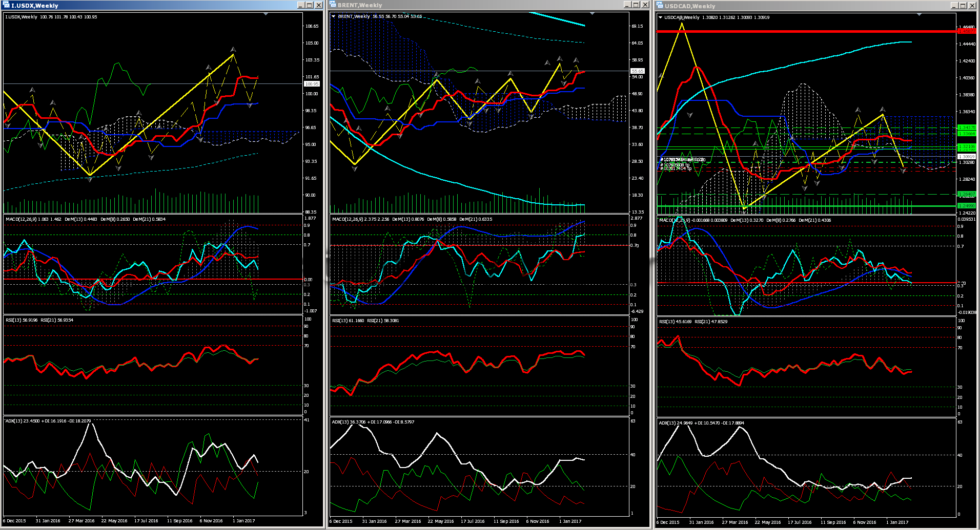The width and height of the screenshot is (980, 530).
Task: Click the ADX(13) 36.3706 label in BRENT window
Action: pyautogui.click(x=348, y=422)
